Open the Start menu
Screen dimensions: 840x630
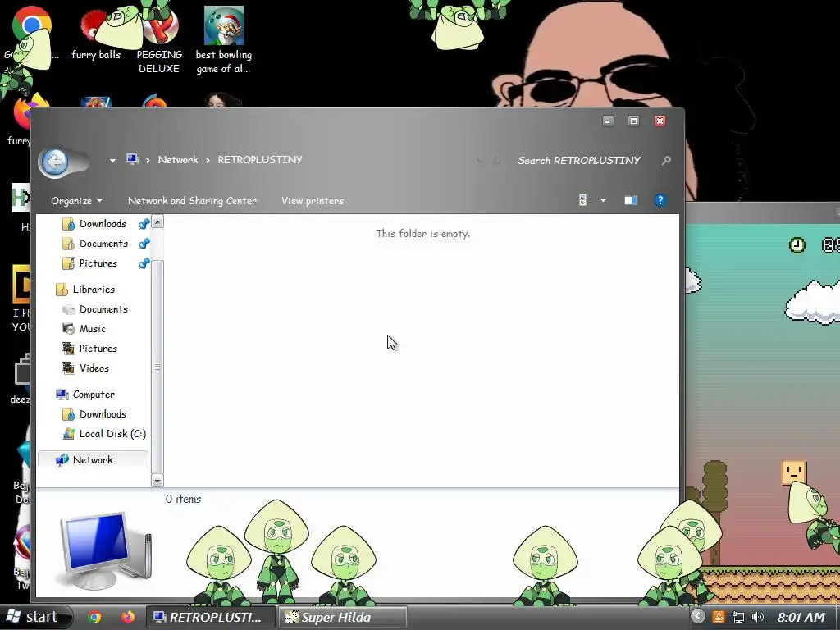[35, 617]
